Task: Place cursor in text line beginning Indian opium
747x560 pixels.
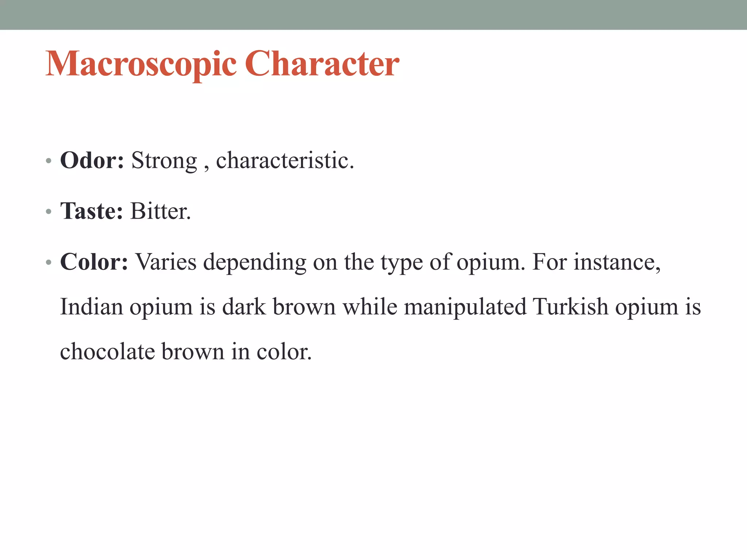Action: (x=380, y=307)
